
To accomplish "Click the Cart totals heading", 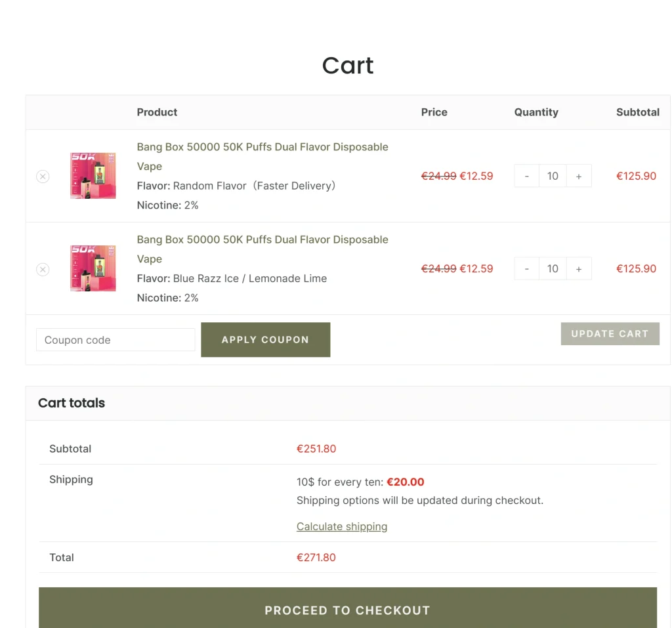I will 72,403.
